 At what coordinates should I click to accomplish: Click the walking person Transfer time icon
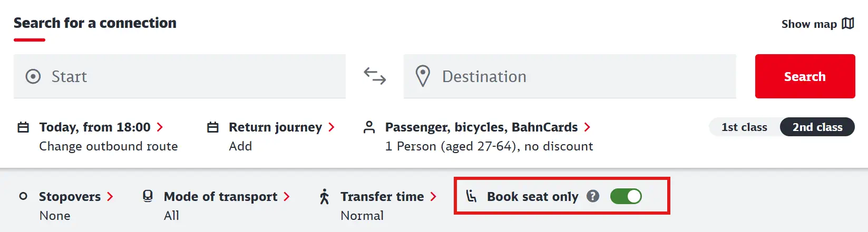tap(325, 197)
